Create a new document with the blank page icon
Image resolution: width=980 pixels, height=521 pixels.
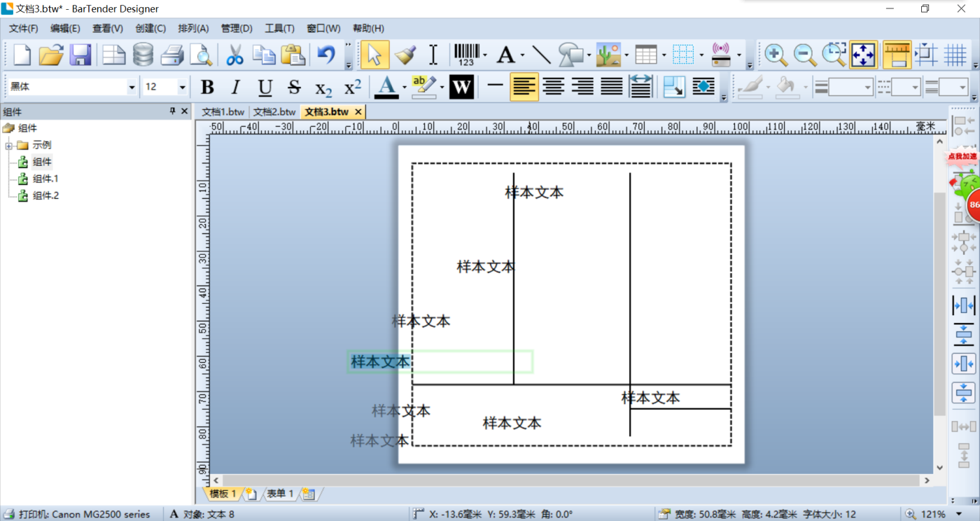pyautogui.click(x=22, y=55)
